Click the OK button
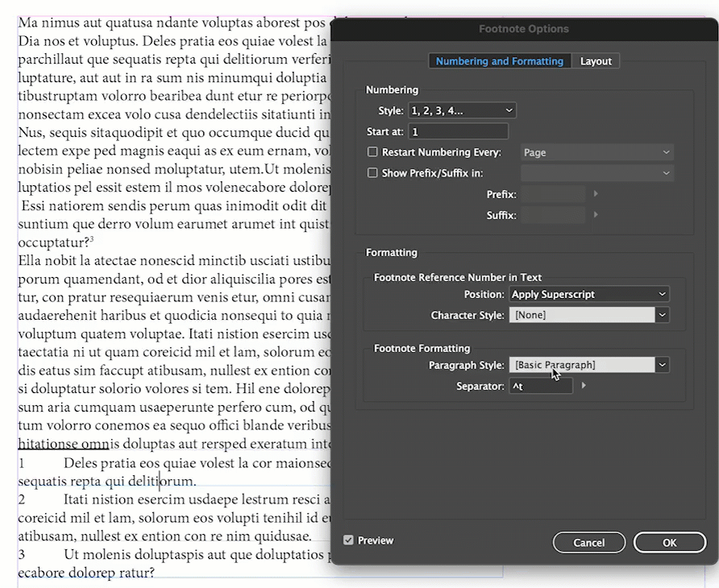The height and width of the screenshot is (588, 719). click(670, 543)
